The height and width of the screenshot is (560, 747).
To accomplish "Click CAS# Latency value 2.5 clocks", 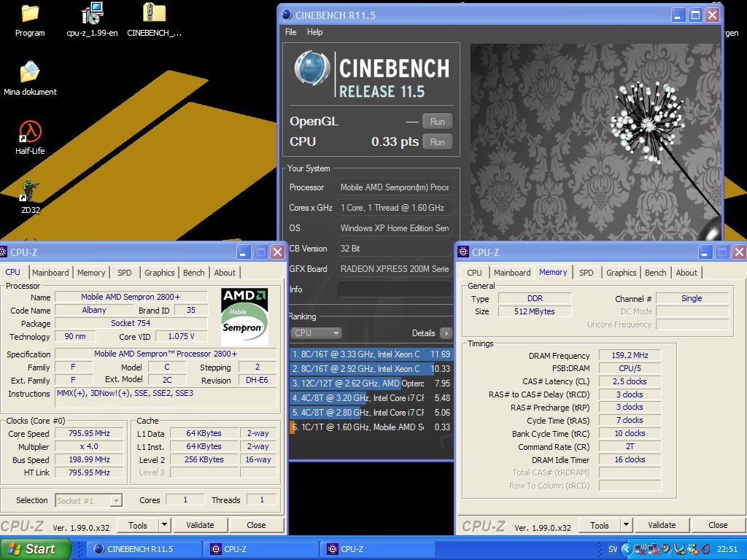I will (630, 381).
